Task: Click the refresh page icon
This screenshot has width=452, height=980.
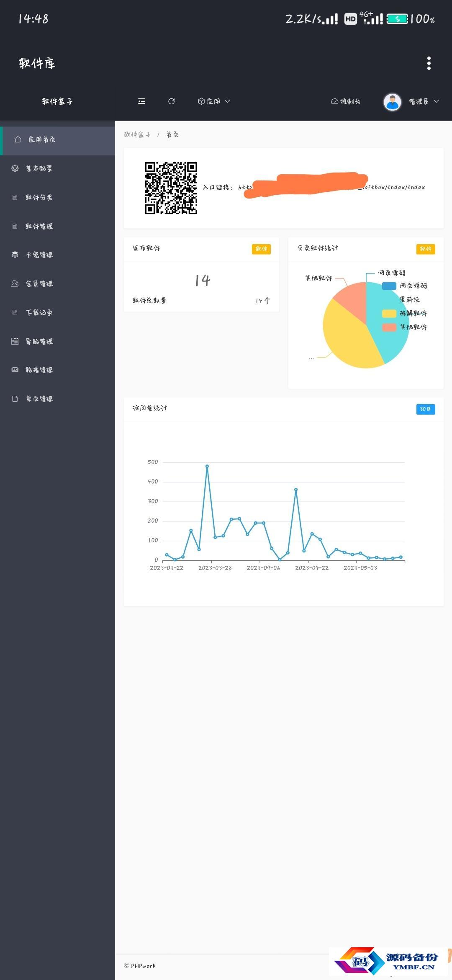Action: [171, 101]
